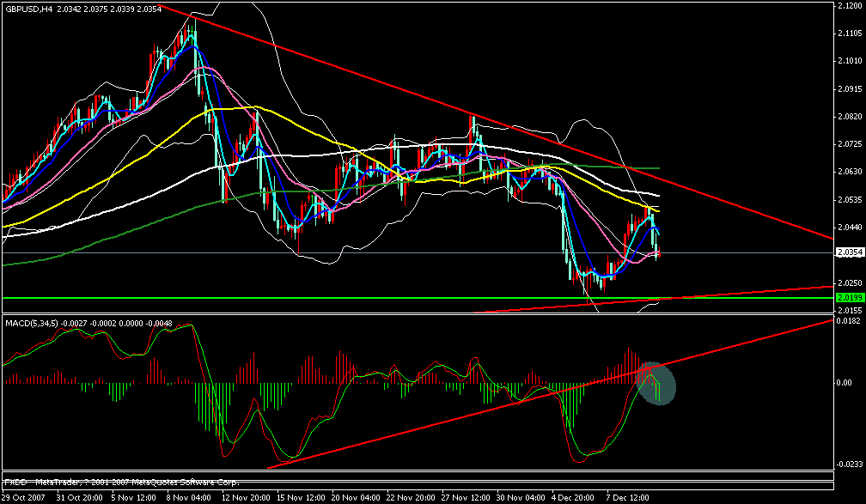
Task: Click the -0.0233 MACD scale label
Action: pyautogui.click(x=848, y=465)
